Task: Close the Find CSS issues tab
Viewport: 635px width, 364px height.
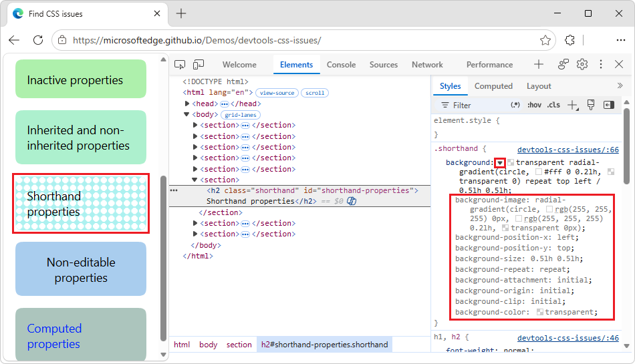Action: (x=157, y=14)
